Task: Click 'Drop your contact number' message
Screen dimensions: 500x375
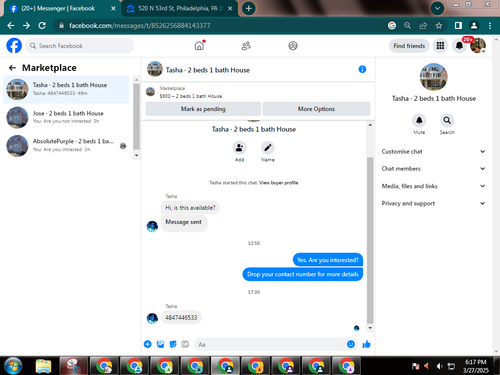Action: click(303, 274)
